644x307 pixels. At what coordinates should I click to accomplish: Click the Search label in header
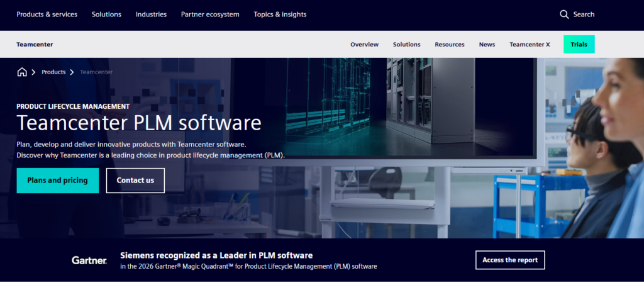click(x=584, y=14)
